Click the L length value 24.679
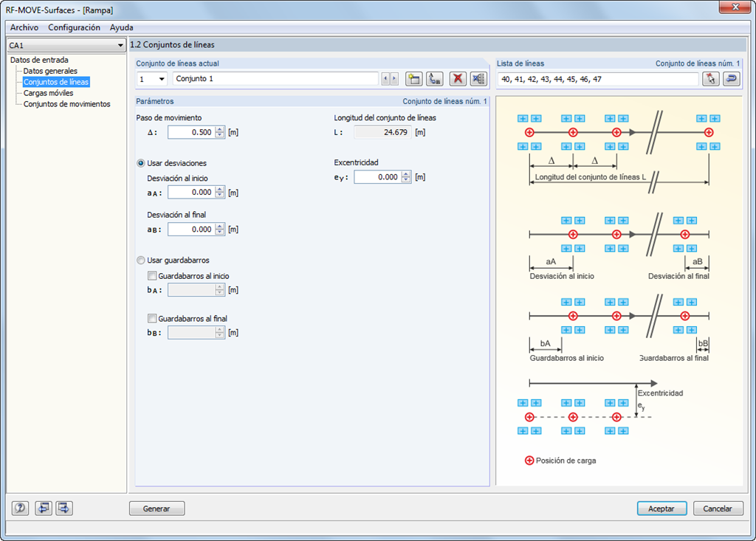The image size is (756, 541). (382, 132)
